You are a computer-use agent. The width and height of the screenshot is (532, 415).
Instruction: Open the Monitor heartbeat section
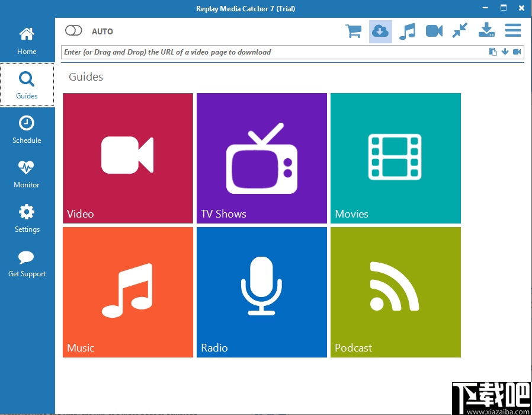[x=27, y=174]
